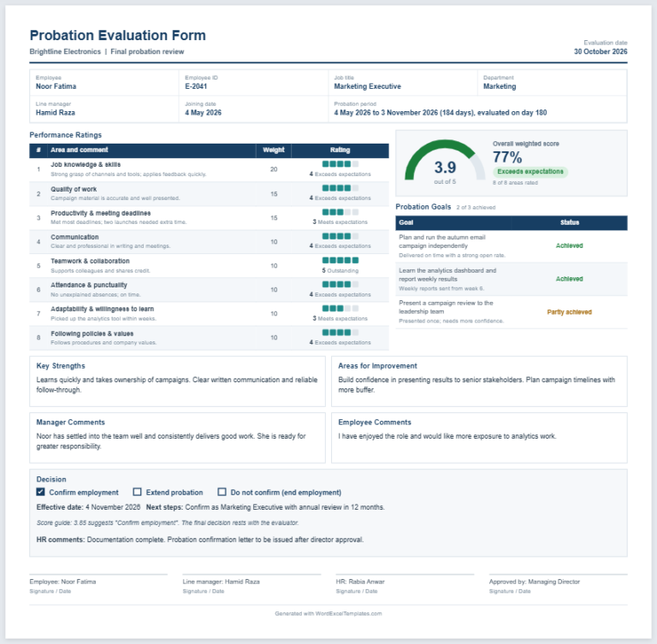Tick the Extend probation checkbox
The image size is (657, 644).
tap(137, 492)
